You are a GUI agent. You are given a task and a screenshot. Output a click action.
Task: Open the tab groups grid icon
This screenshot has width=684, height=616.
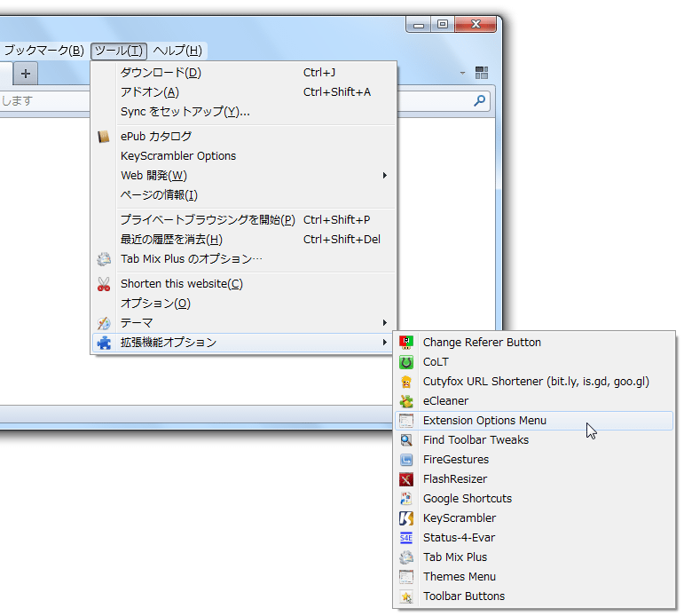[482, 73]
